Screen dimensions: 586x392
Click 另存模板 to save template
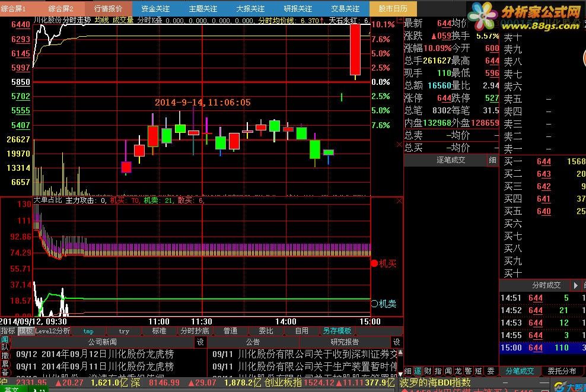tap(337, 331)
